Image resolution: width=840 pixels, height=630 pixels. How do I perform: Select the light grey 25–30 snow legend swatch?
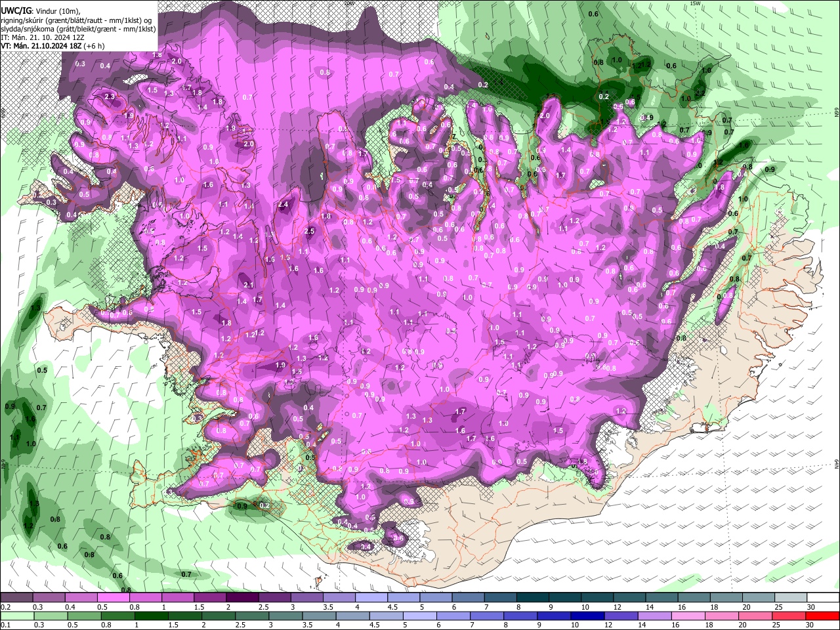click(790, 598)
